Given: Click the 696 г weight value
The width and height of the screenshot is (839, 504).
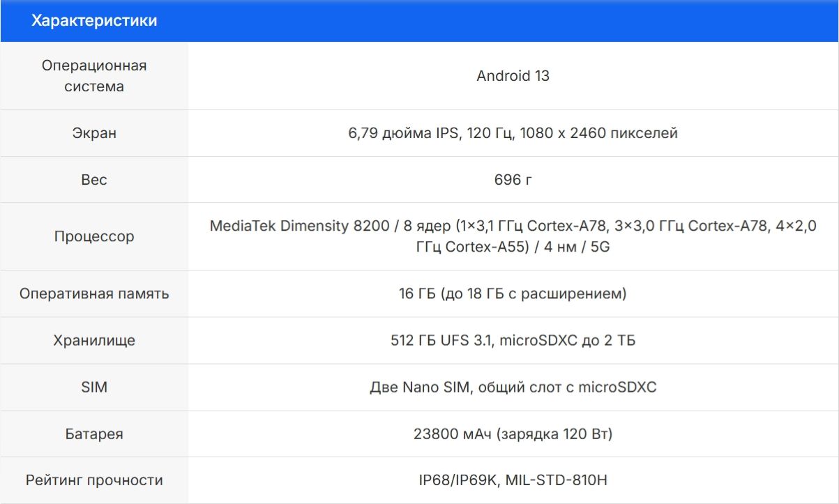Looking at the screenshot, I should pos(513,179).
